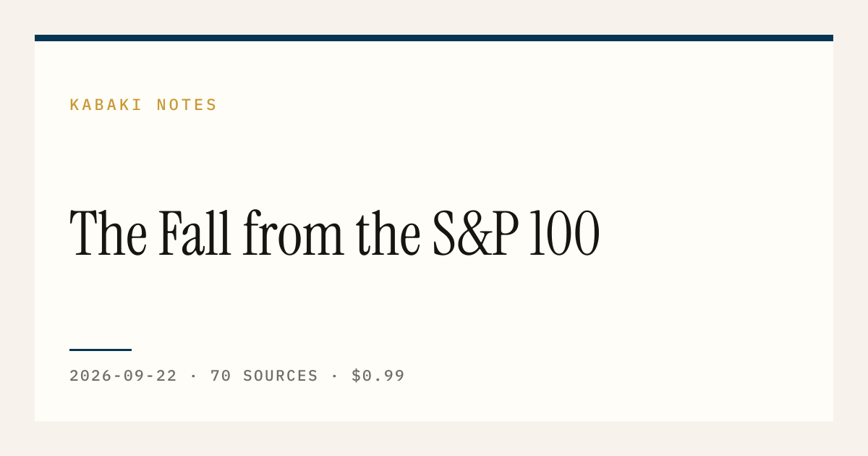868x456 pixels.
Task: Click the word KABAKI in the header
Action: 106,105
